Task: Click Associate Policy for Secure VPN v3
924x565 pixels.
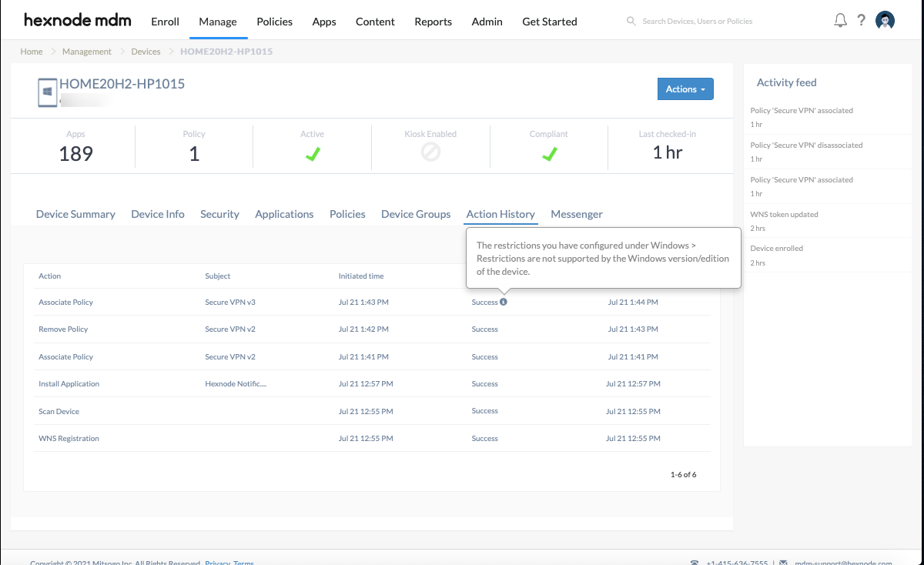Action: (66, 303)
